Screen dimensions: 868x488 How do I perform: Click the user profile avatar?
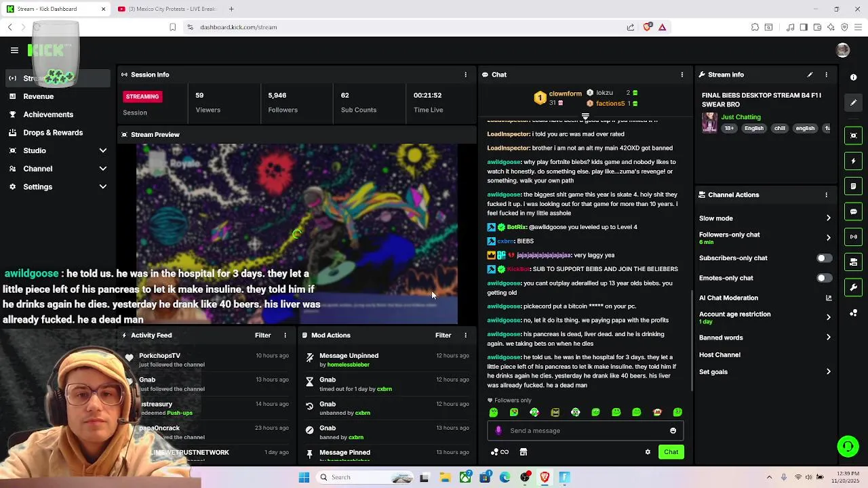pos(843,50)
